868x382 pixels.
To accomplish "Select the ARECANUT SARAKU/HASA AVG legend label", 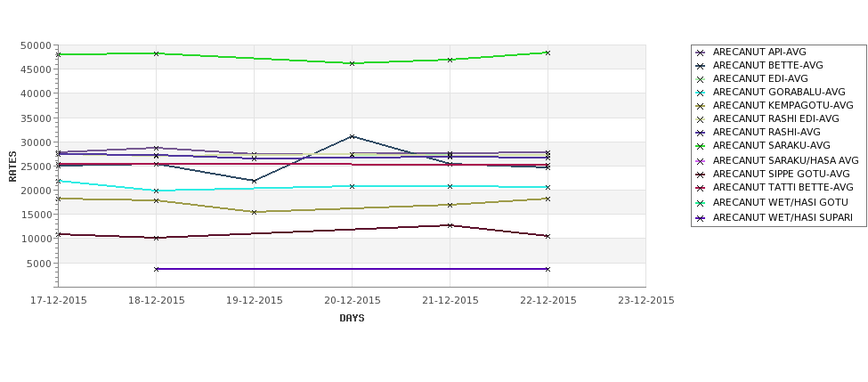I will (785, 160).
